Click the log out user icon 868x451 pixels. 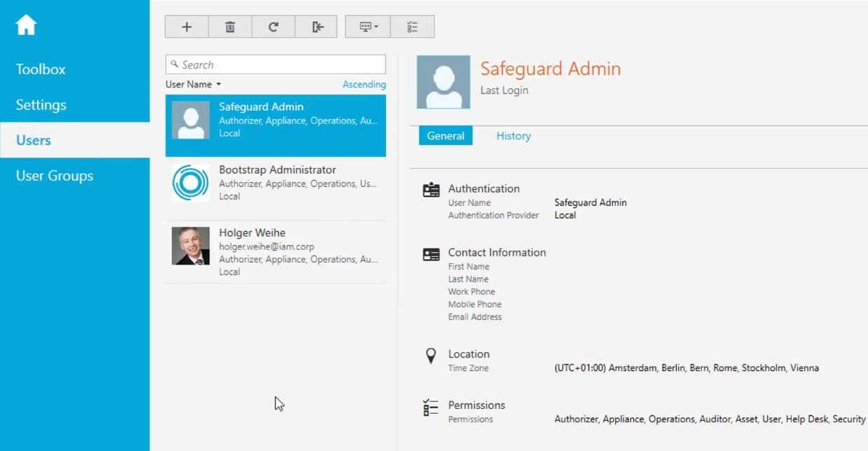tap(316, 27)
